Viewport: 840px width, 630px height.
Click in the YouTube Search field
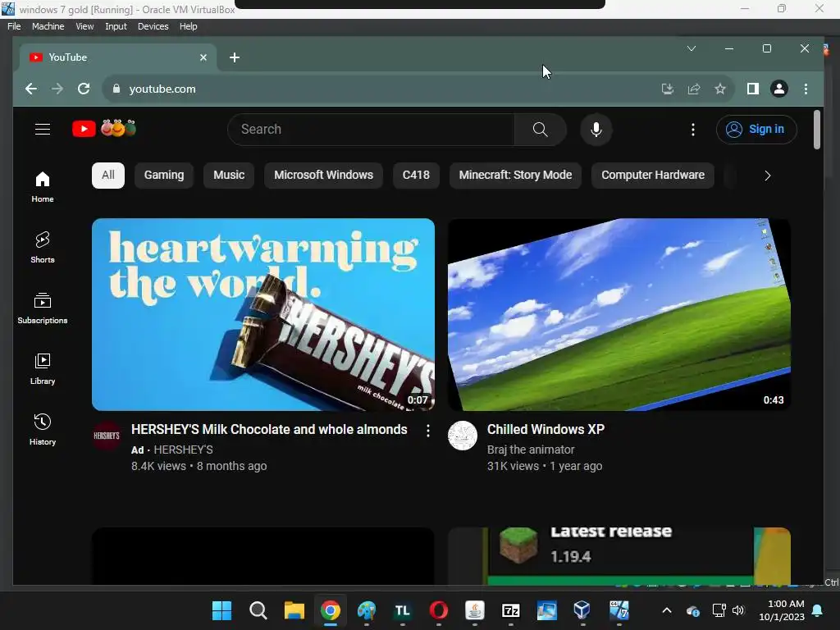371,129
